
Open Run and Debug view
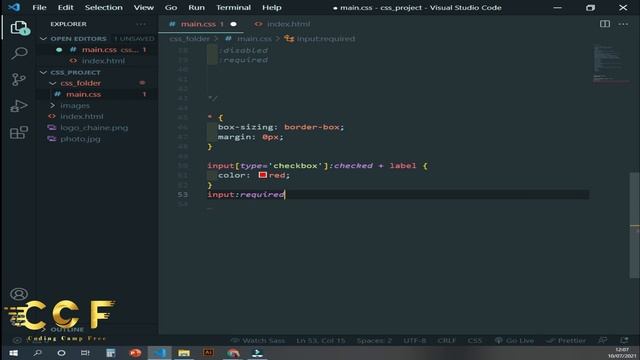(x=19, y=106)
